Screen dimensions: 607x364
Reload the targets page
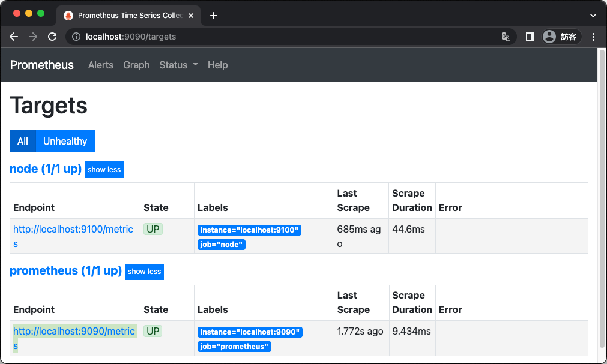tap(52, 37)
